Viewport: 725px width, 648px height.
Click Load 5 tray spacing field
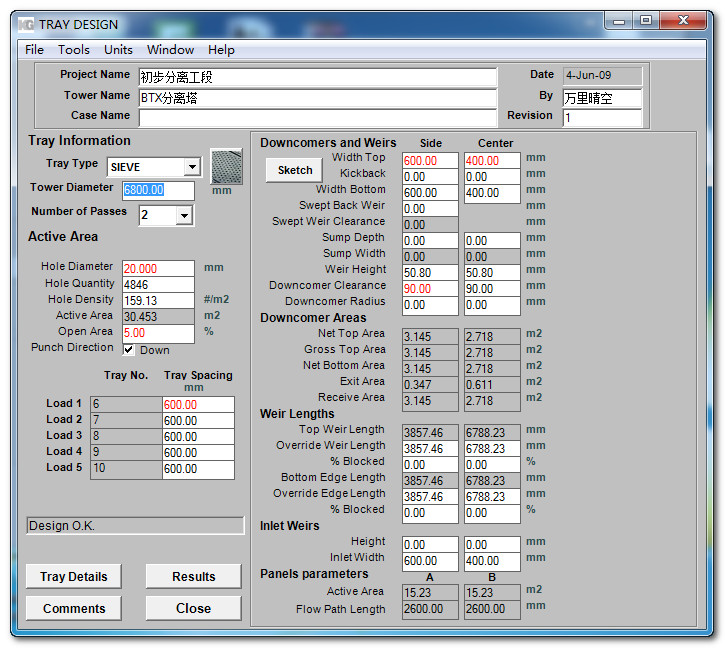click(198, 469)
